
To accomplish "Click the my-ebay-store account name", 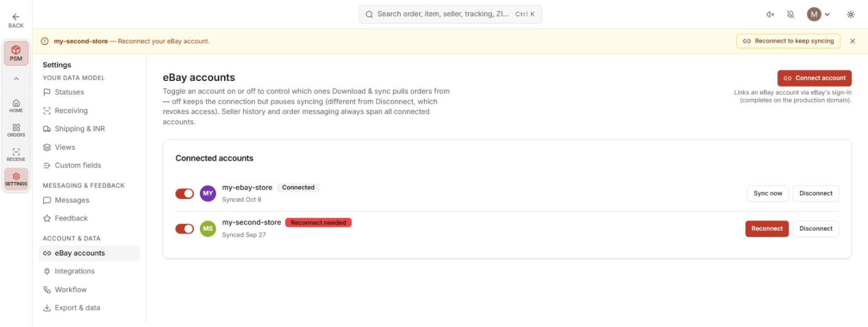I will 247,187.
